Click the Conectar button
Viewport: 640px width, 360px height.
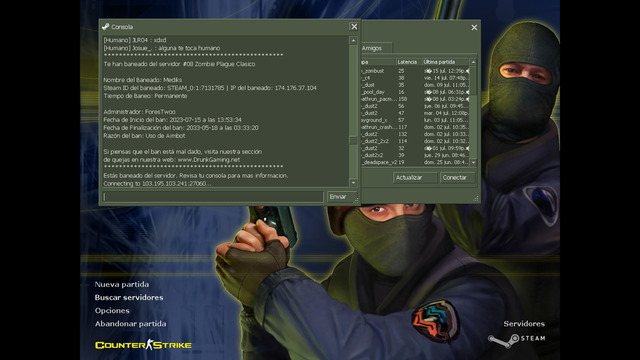pyautogui.click(x=457, y=178)
